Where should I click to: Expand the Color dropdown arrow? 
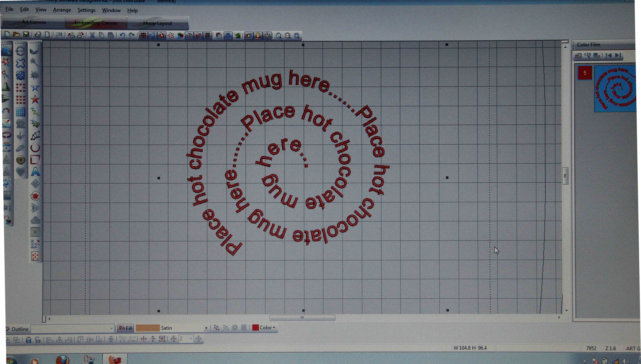274,327
